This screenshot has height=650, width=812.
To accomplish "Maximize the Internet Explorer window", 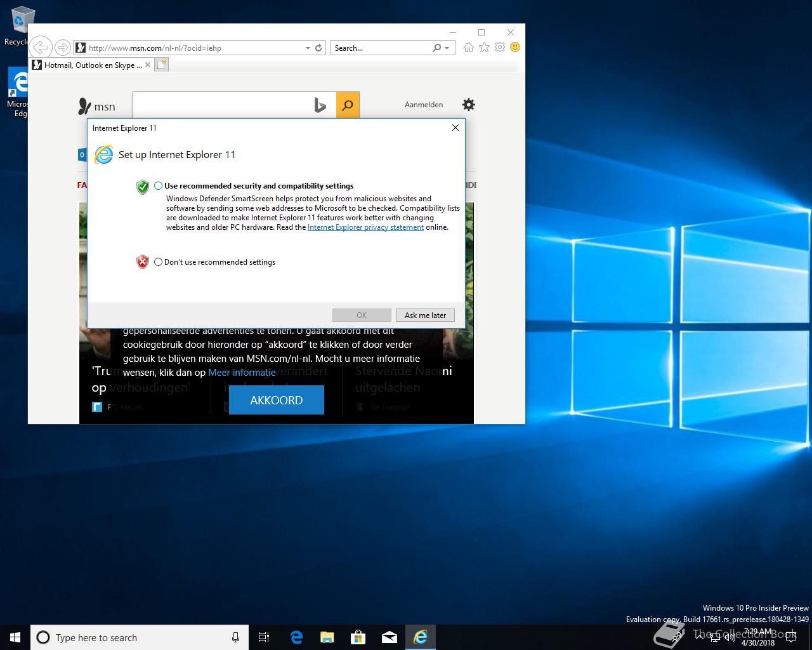I will pyautogui.click(x=481, y=32).
